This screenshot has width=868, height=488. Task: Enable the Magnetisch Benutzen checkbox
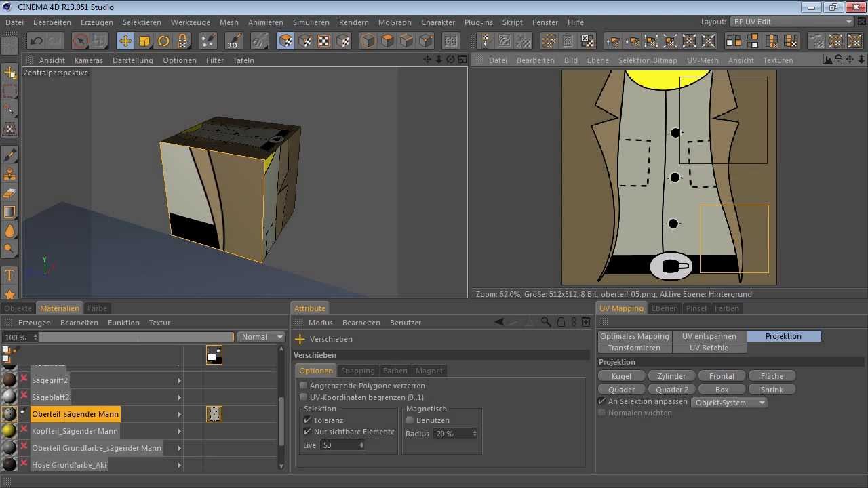click(410, 420)
